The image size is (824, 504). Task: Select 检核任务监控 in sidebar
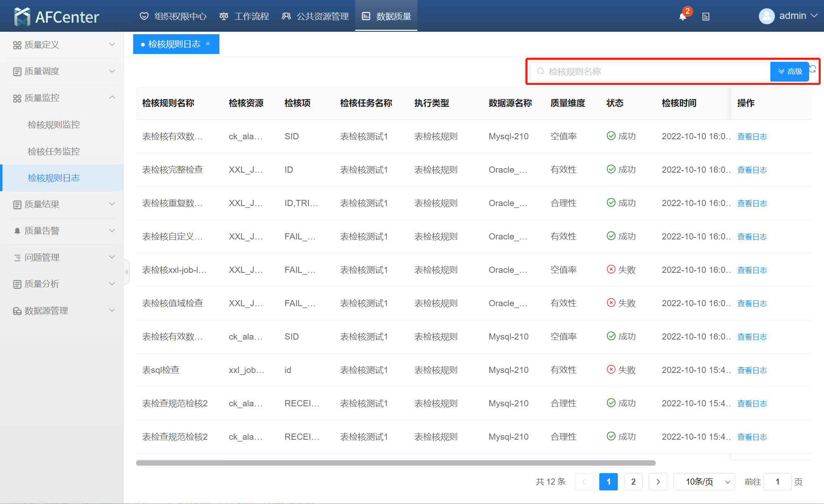point(54,151)
